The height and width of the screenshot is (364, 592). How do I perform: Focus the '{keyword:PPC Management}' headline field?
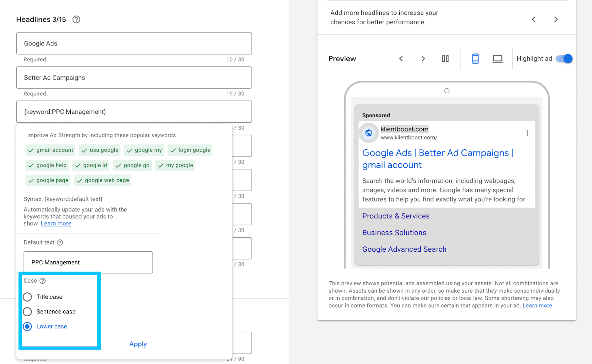[x=134, y=112]
